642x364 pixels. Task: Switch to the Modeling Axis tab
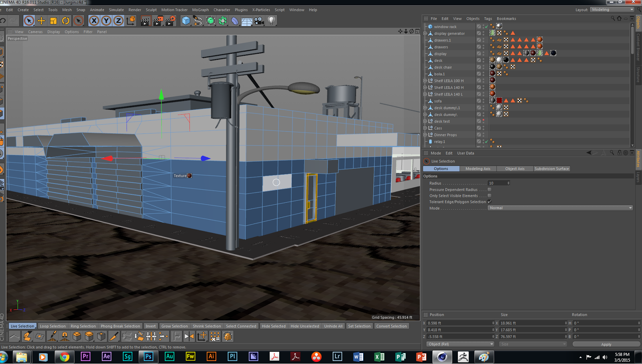coord(477,169)
